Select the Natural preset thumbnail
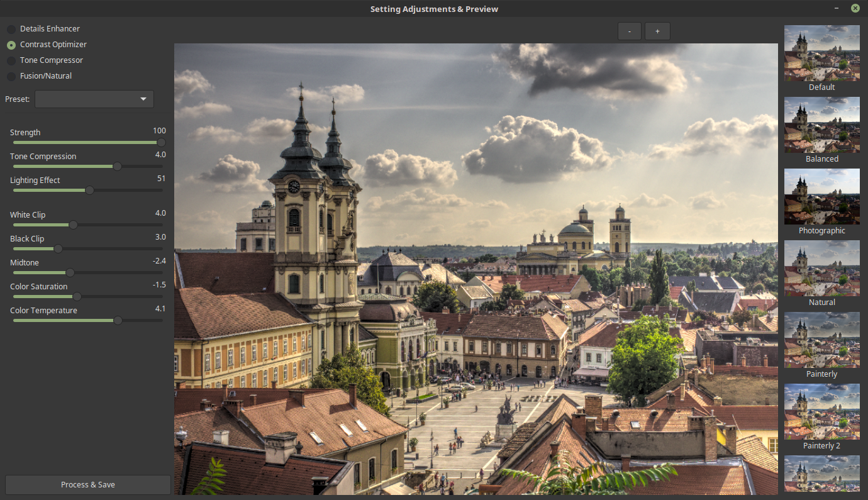The height and width of the screenshot is (500, 868). point(822,269)
